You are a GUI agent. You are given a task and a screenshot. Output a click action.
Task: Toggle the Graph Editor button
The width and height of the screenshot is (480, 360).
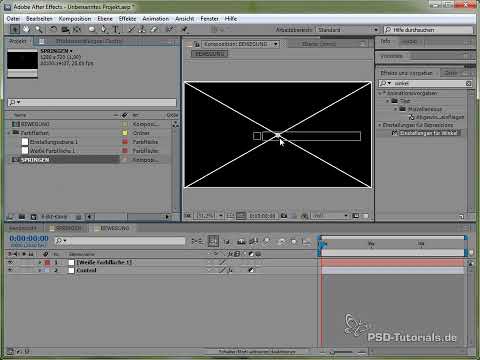tap(307, 241)
